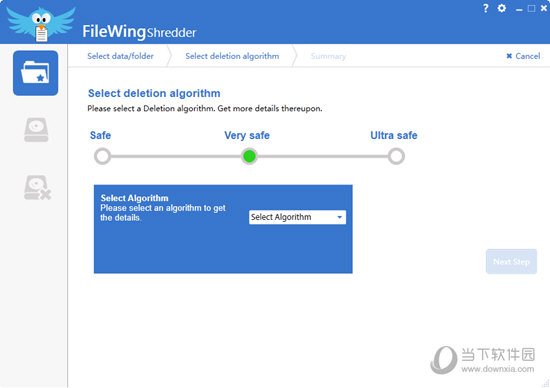Click the Safe label text
The height and width of the screenshot is (388, 550).
pyautogui.click(x=100, y=135)
